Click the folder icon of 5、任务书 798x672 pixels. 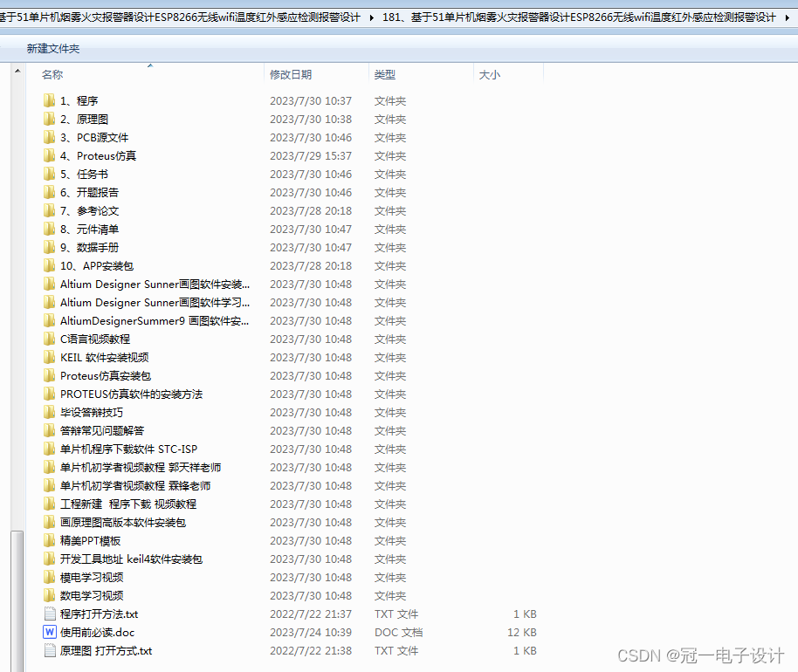pos(50,174)
